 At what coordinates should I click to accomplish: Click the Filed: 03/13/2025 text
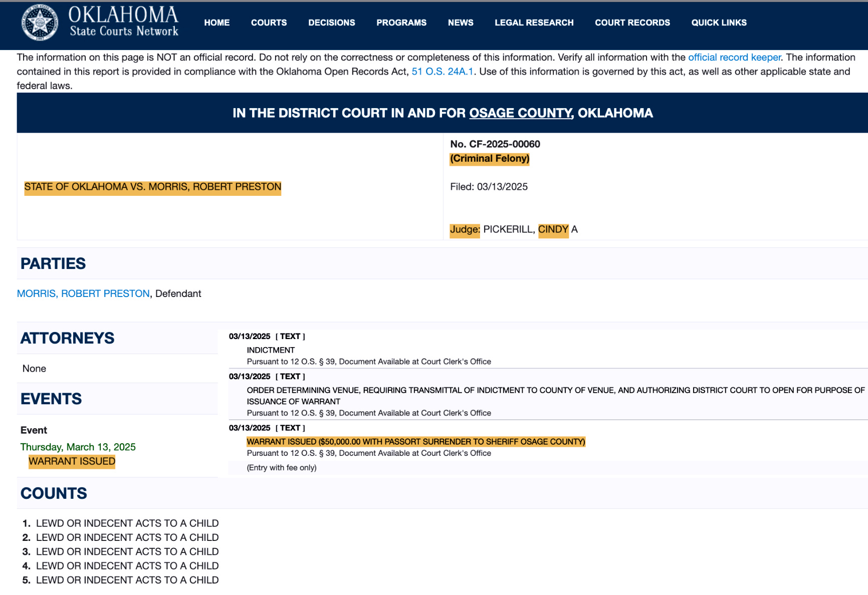pyautogui.click(x=489, y=187)
